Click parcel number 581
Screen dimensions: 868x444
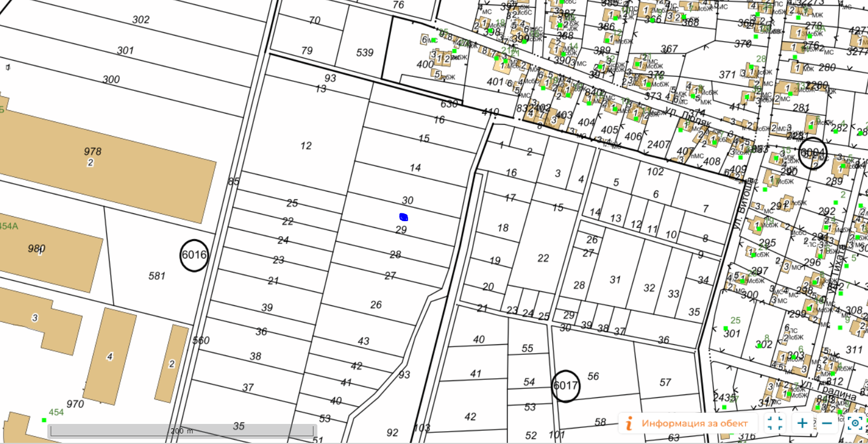click(x=157, y=276)
